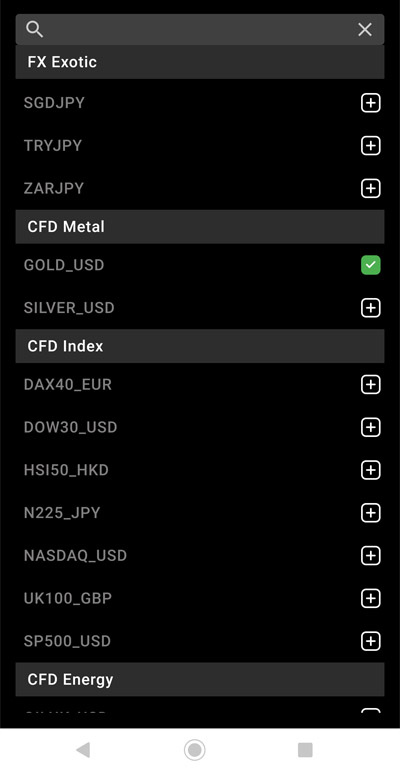Add ZARJPY to the watchlist
Viewport: 400px width, 775px height.
coord(370,188)
